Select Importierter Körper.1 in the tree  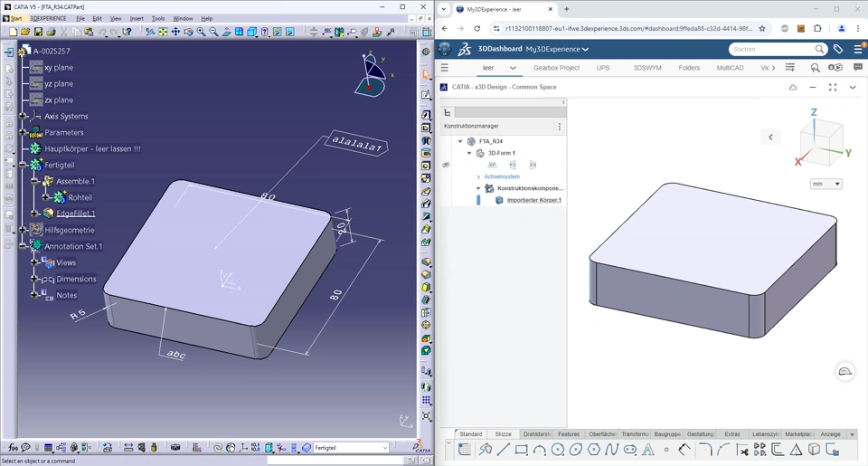tap(533, 200)
